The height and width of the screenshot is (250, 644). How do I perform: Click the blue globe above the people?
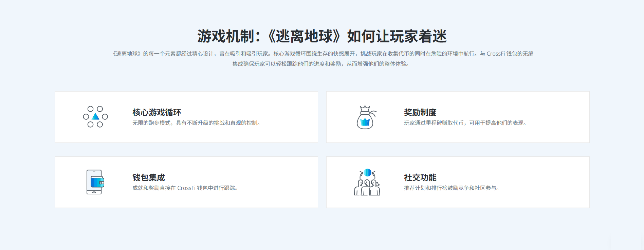(367, 173)
